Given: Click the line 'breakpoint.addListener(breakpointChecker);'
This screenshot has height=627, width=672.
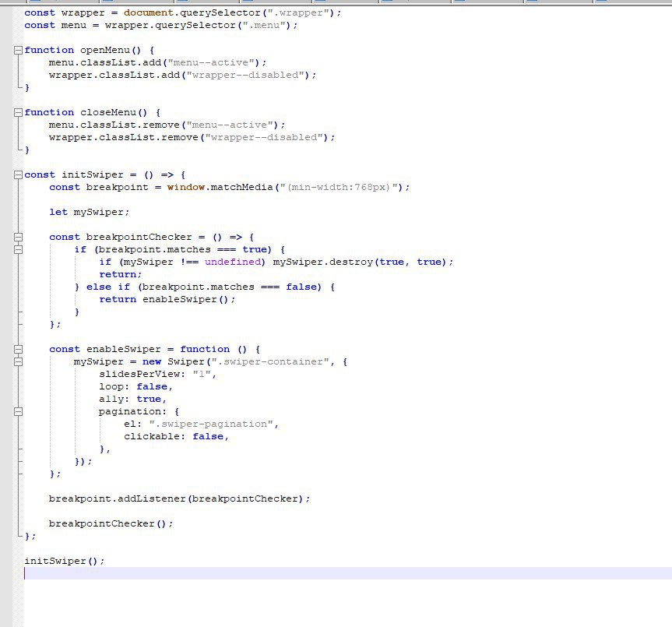Looking at the screenshot, I should pos(180,498).
